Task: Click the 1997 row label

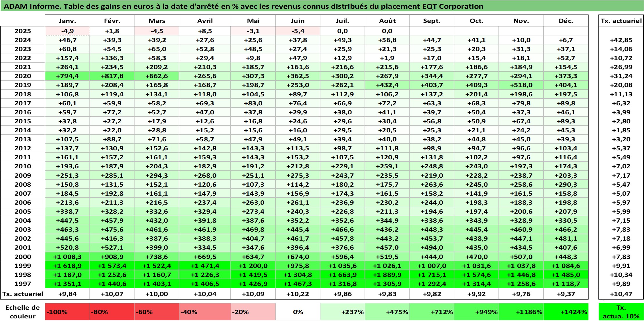Action: coord(23,284)
